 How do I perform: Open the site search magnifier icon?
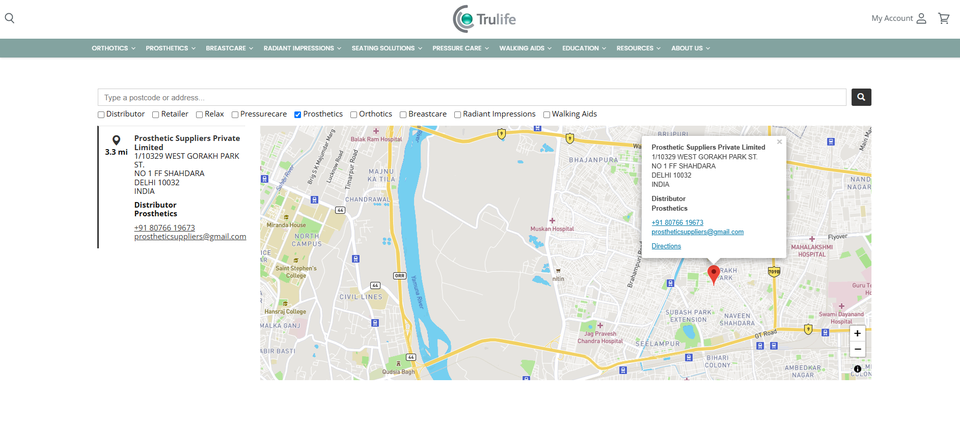point(9,18)
